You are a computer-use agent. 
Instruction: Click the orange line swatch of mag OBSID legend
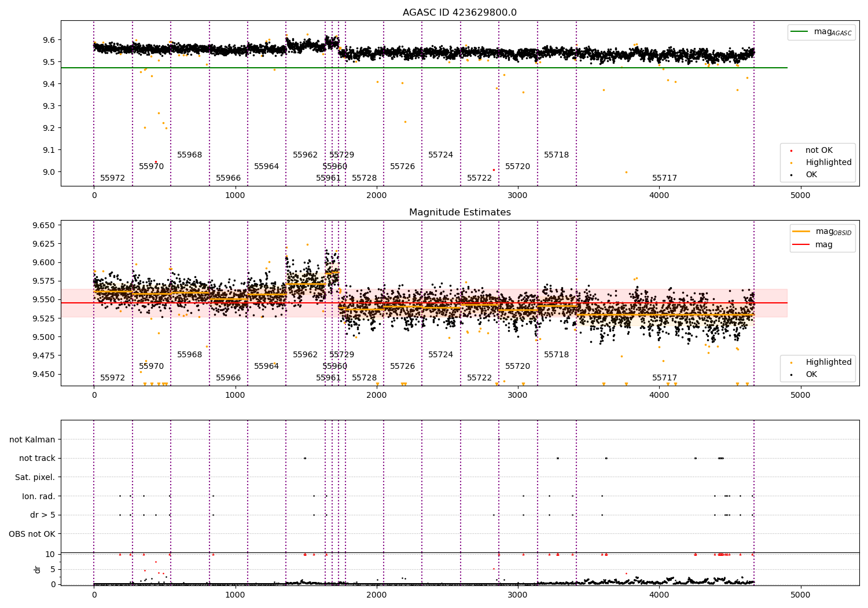coord(801,232)
